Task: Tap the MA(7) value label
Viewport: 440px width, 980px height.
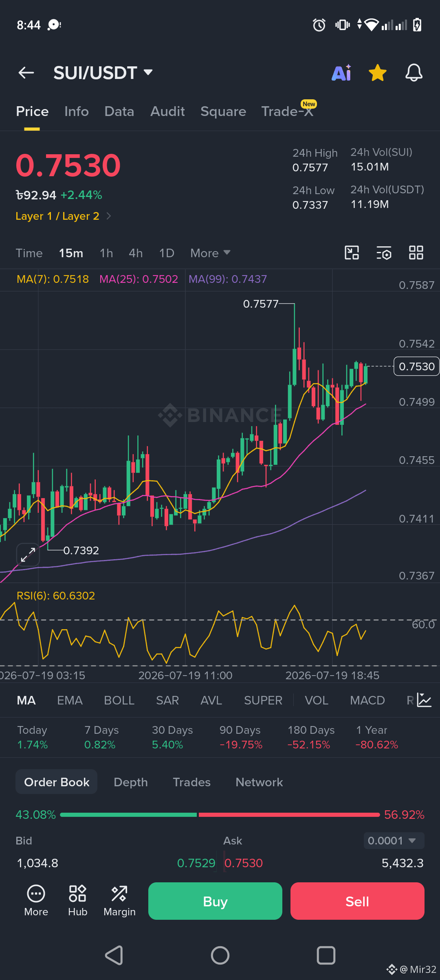Action: [53, 279]
